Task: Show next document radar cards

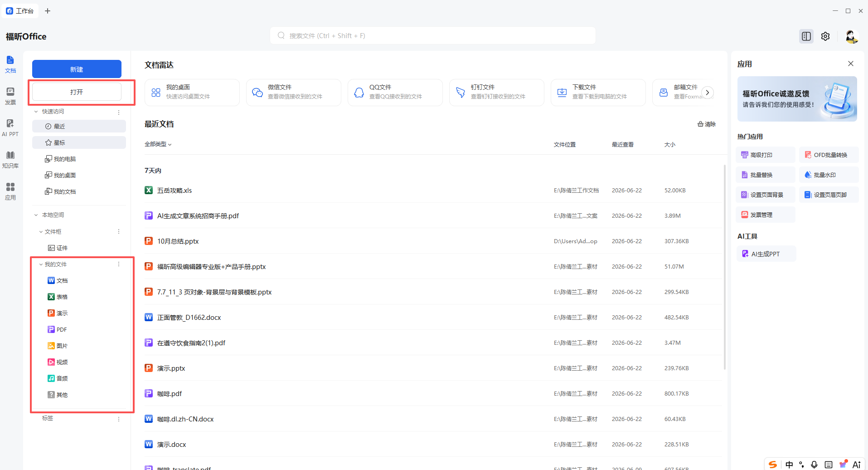Action: click(x=707, y=93)
